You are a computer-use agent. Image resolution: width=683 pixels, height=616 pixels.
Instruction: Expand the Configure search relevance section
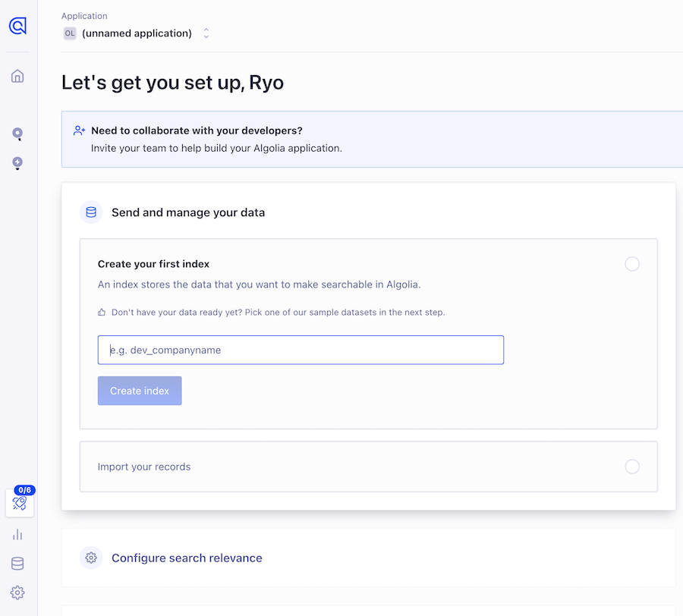click(x=368, y=558)
